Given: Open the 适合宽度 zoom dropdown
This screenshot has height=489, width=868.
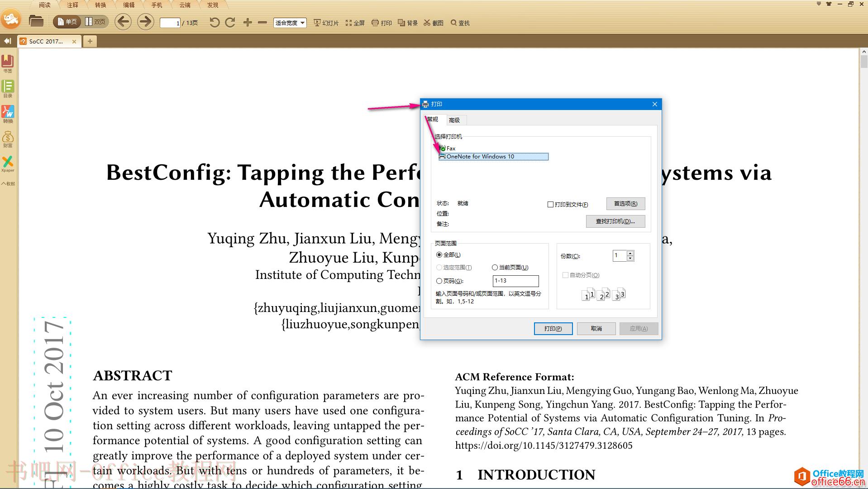Looking at the screenshot, I should [x=290, y=23].
